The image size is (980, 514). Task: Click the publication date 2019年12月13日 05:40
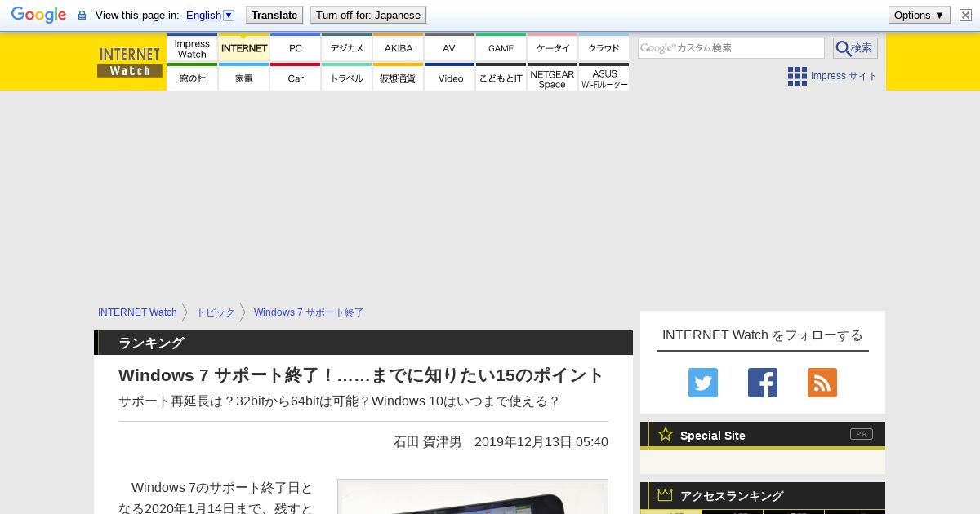541,442
